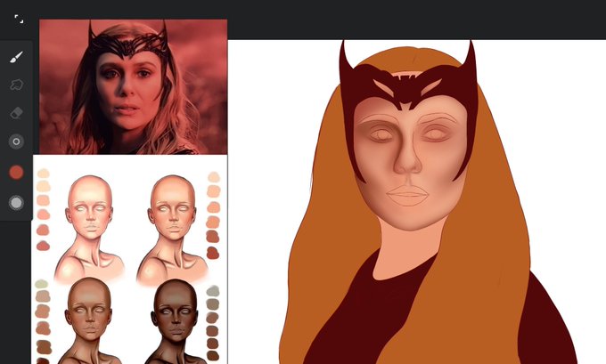Select the Smudge tool

16,85
